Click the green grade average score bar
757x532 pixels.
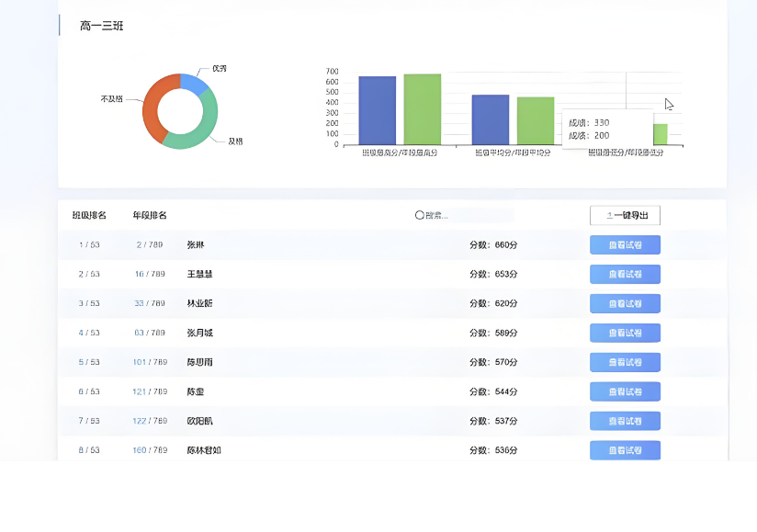tap(536, 120)
